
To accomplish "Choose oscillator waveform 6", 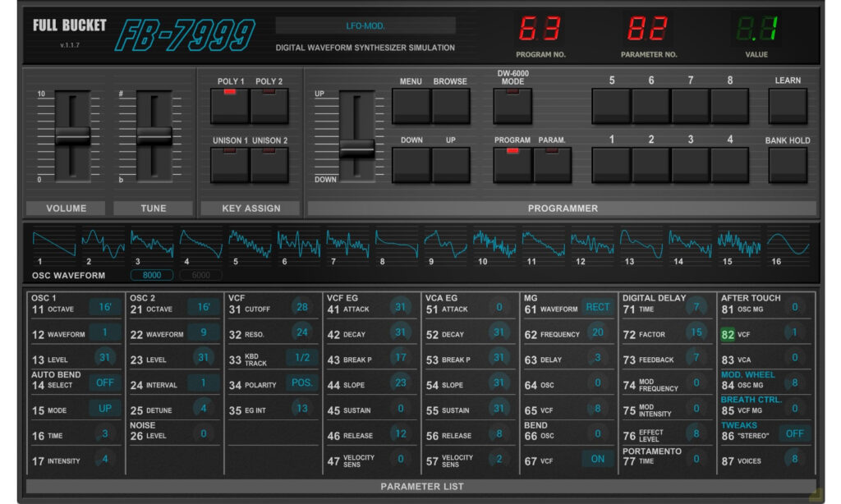I will coord(298,244).
